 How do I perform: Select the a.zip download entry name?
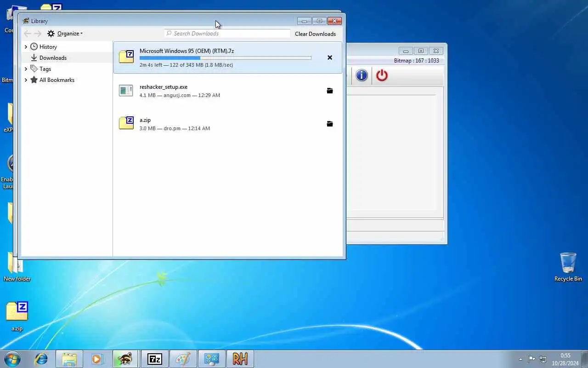click(x=145, y=120)
